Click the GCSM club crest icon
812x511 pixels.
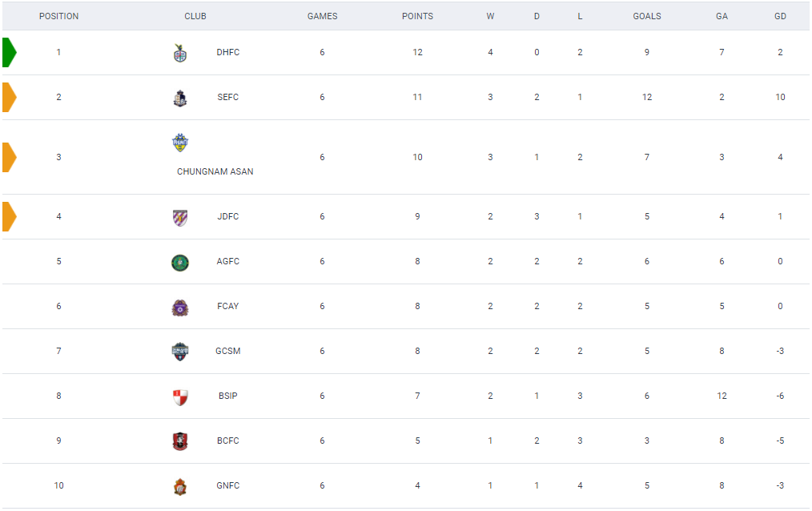[x=180, y=352]
